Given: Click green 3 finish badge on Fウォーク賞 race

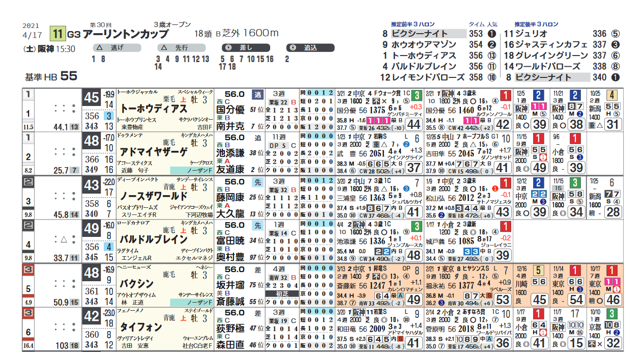Looking at the screenshot, I should coord(417,95).
